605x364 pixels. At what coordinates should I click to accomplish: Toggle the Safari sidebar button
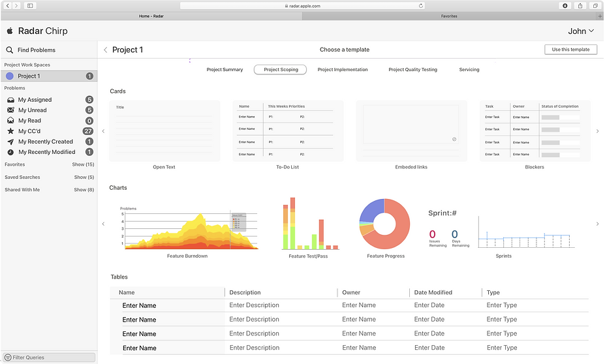pos(30,6)
